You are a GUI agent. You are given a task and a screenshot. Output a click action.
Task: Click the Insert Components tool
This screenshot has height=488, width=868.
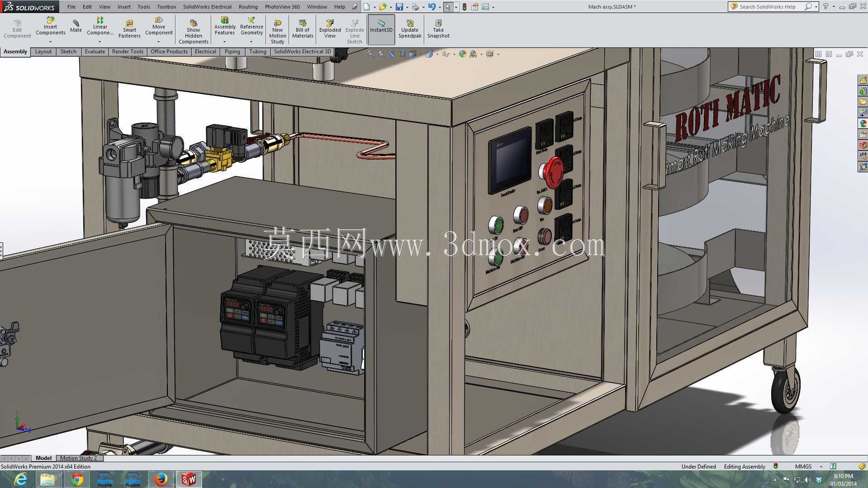tap(50, 26)
